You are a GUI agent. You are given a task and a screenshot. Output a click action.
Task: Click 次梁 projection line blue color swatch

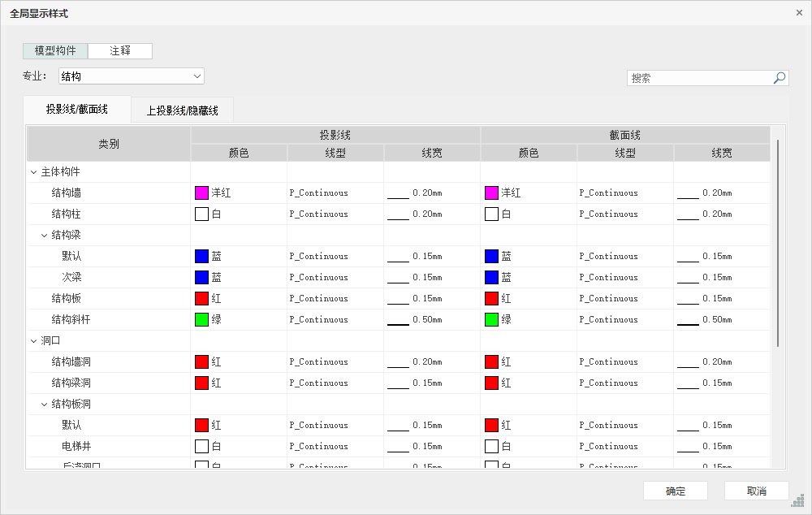(x=202, y=278)
